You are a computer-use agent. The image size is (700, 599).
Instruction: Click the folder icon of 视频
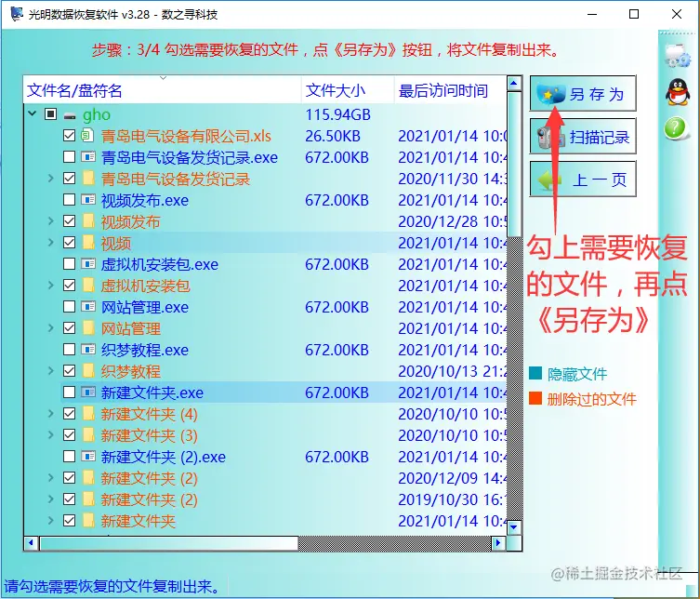coord(88,243)
